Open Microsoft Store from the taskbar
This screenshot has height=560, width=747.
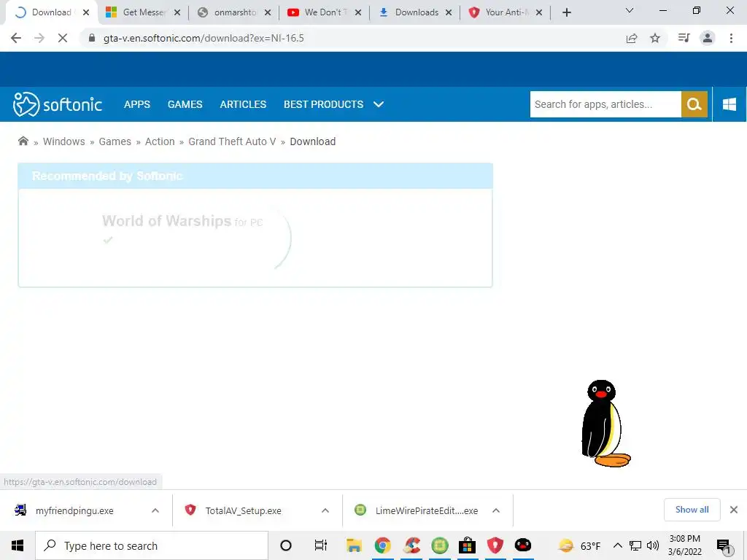point(467,545)
